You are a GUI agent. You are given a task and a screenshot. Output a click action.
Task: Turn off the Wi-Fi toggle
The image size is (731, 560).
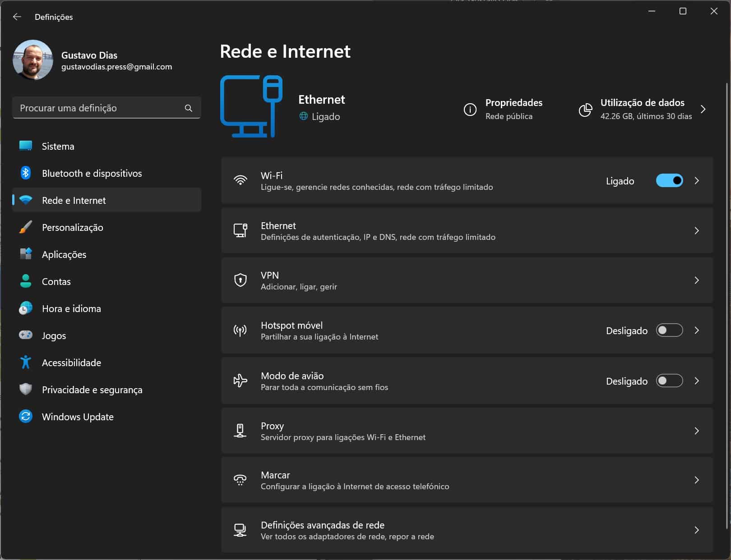[x=669, y=181]
